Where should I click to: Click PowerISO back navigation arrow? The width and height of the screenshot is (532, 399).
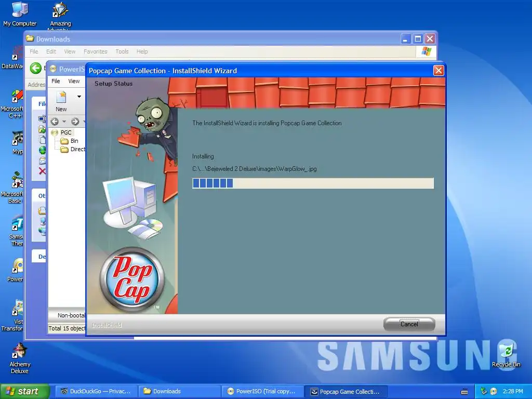click(55, 122)
